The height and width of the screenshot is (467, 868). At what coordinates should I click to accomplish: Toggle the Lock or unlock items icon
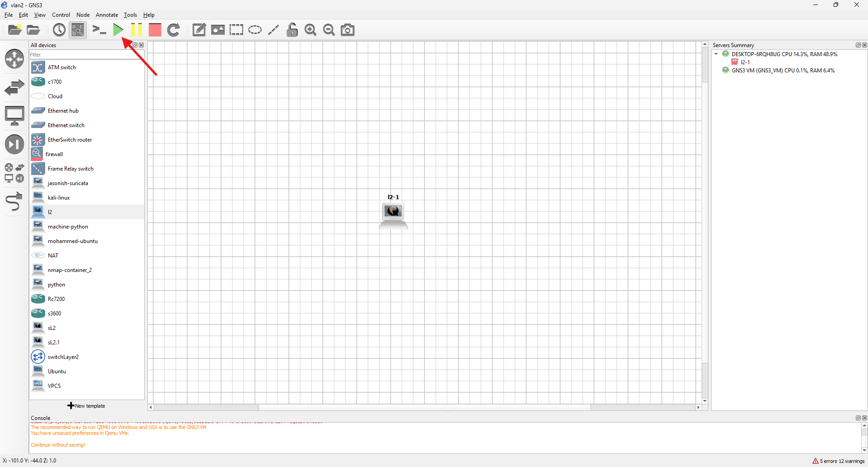coord(292,30)
